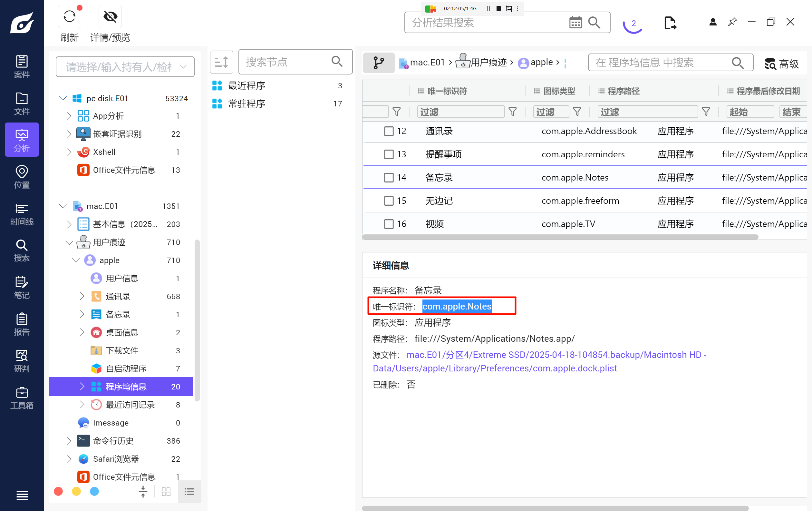Select the 用户信息 tree item
This screenshot has width=812, height=511.
point(121,278)
